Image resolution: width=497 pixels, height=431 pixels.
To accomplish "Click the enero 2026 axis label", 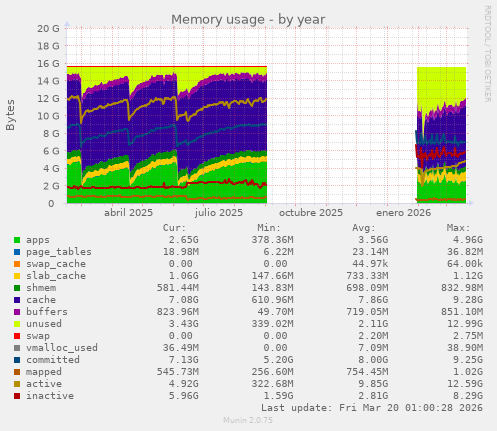I will coord(403,213).
